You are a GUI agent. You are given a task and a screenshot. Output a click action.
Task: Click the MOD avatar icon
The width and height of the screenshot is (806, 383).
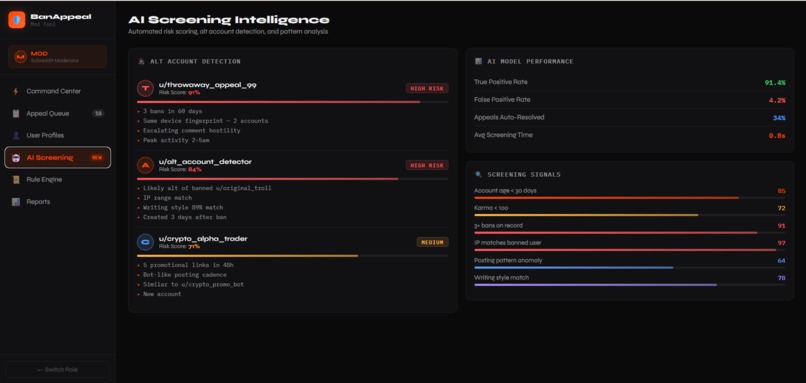pyautogui.click(x=21, y=57)
